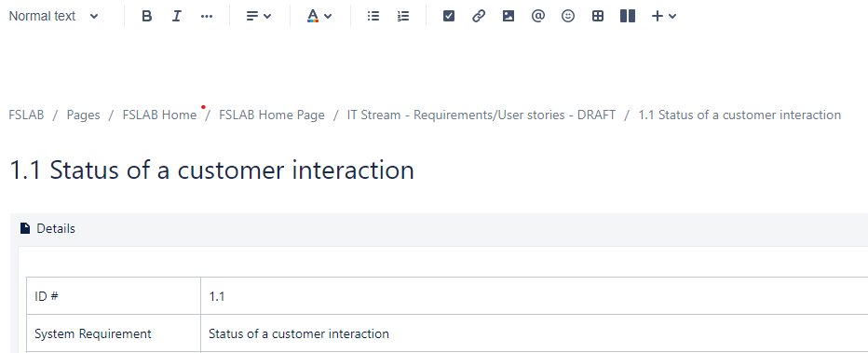Click the Status of a customer interaction cell

tap(535, 333)
